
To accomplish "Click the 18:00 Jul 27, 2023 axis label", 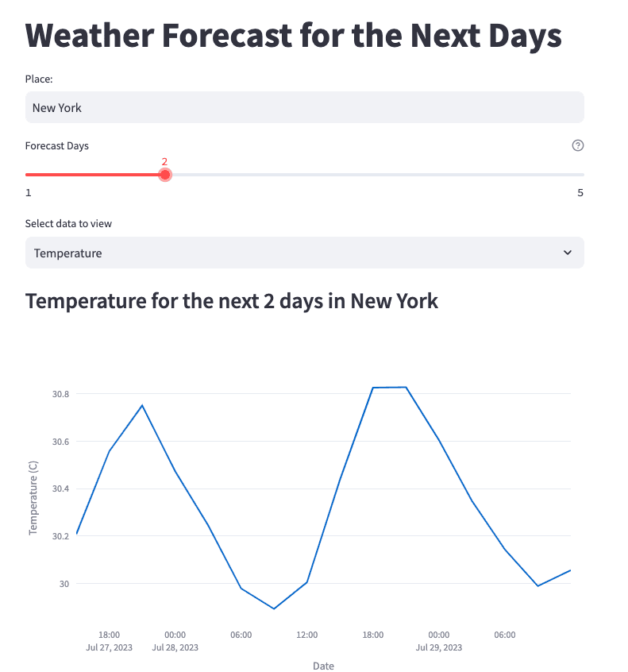I will click(x=110, y=641).
